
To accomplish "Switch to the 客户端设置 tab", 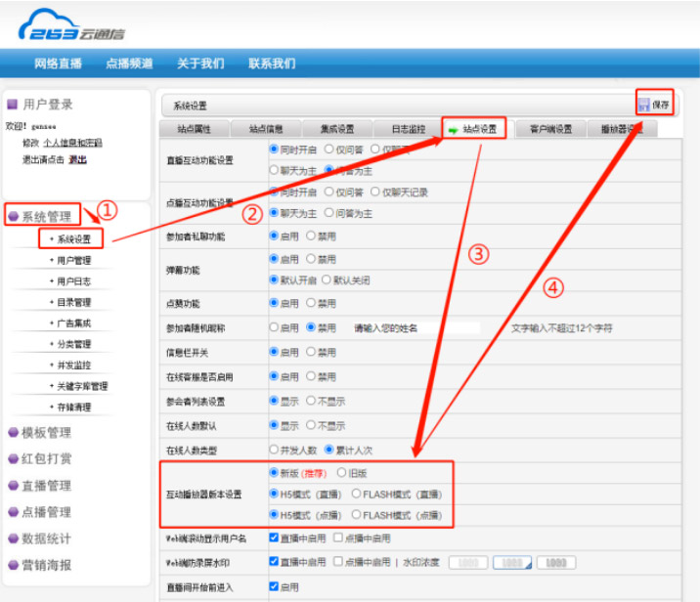I will tap(550, 129).
